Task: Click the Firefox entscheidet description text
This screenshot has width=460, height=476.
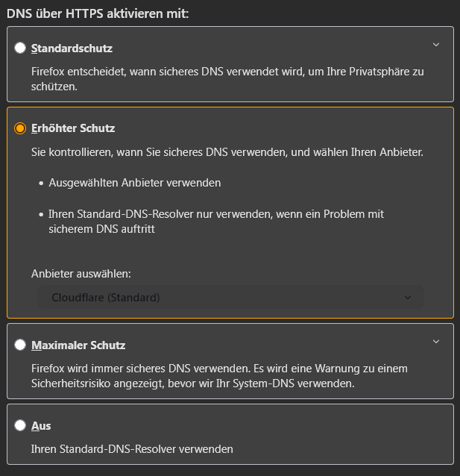Action: pos(227,79)
